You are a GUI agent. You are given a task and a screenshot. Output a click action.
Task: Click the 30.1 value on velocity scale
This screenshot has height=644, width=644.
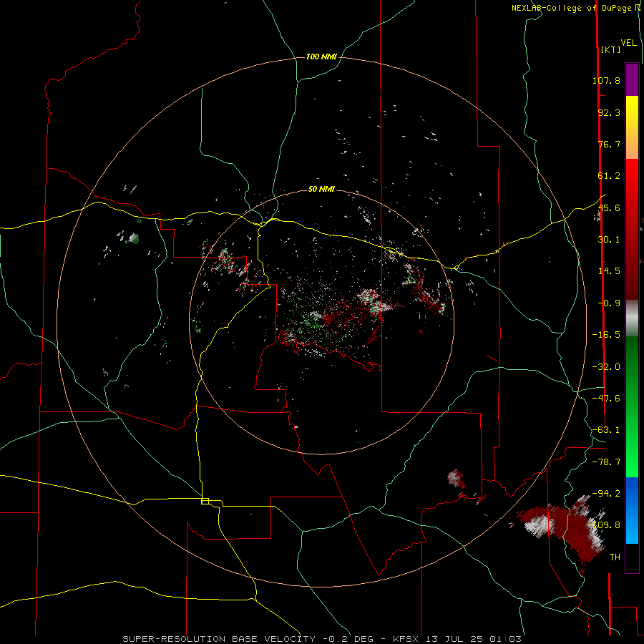(609, 240)
